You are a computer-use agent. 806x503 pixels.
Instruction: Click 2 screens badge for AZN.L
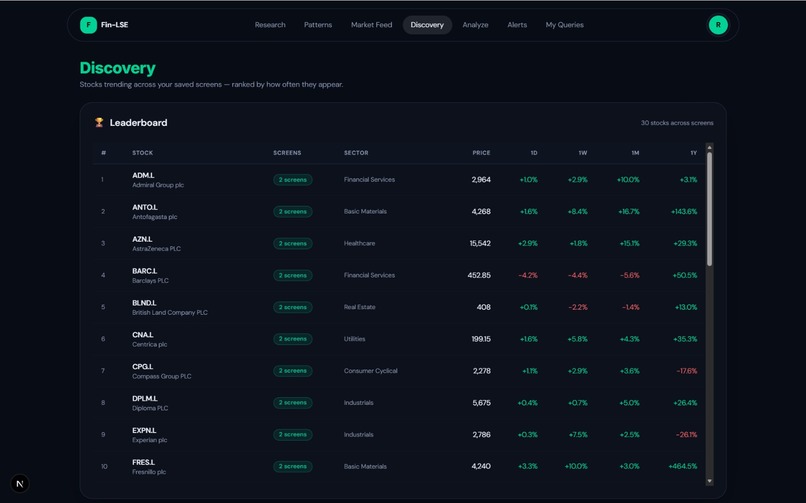click(x=292, y=244)
